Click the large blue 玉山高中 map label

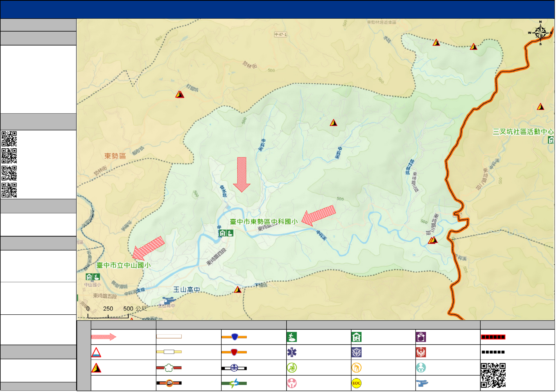pos(187,290)
